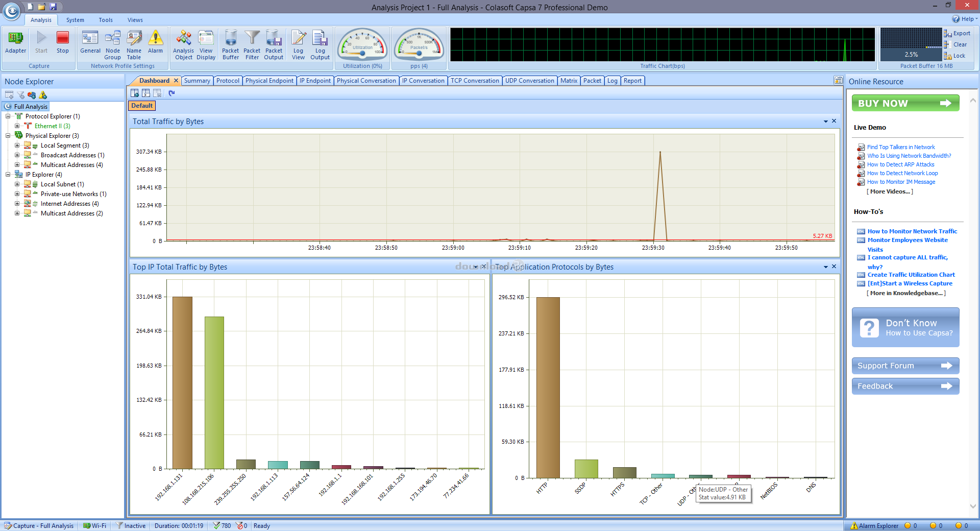Open the Support Forum button
The height and width of the screenshot is (531, 980).
tap(905, 366)
